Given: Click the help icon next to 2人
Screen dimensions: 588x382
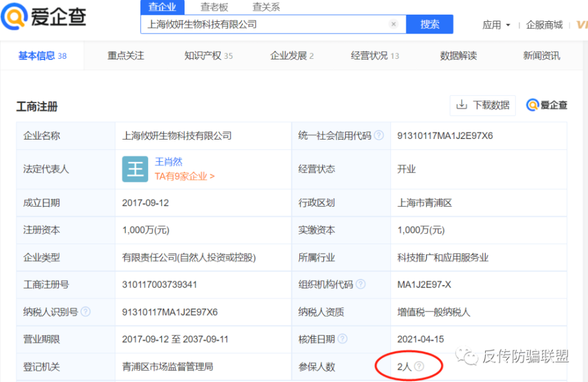Looking at the screenshot, I should [419, 366].
